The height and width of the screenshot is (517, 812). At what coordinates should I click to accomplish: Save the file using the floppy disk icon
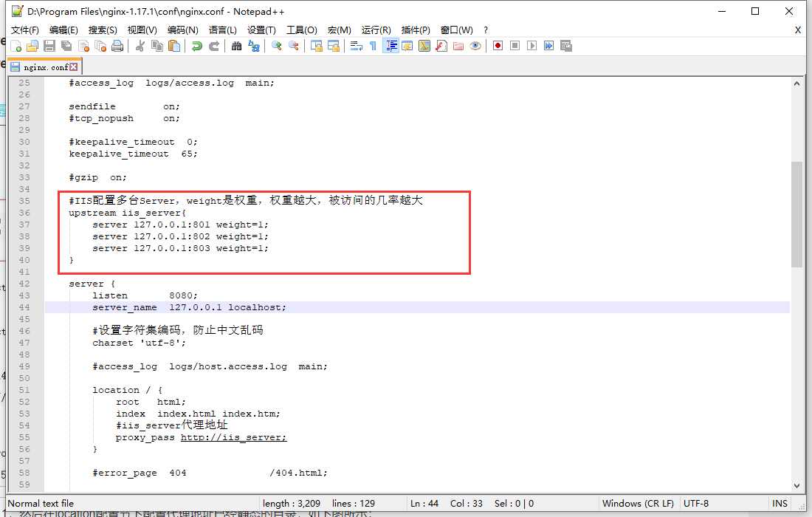49,46
